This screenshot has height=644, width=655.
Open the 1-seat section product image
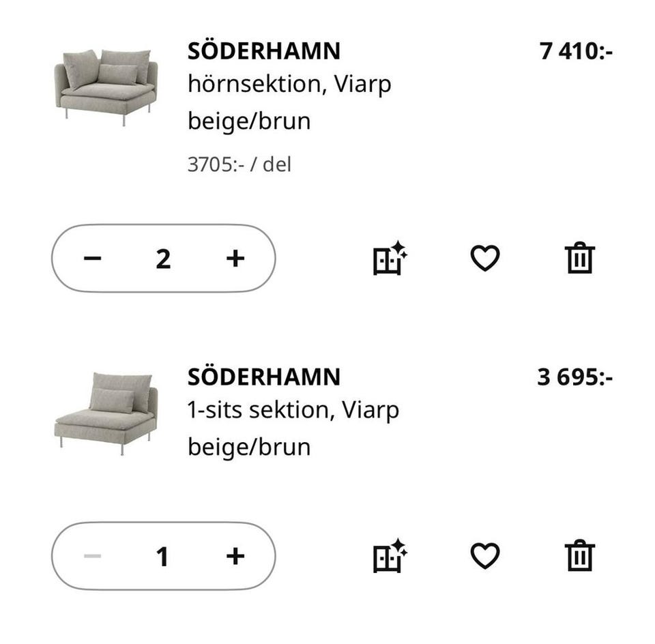coord(106,413)
